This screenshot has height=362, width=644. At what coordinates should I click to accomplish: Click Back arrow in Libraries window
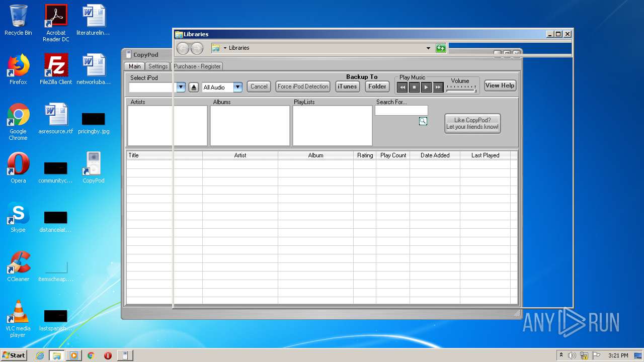pos(183,48)
